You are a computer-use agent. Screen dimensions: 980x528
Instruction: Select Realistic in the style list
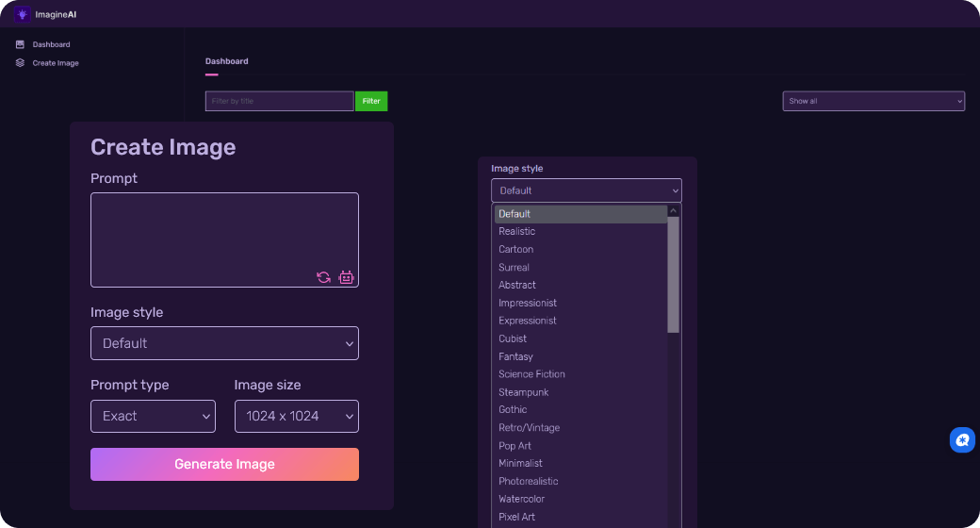(x=580, y=231)
